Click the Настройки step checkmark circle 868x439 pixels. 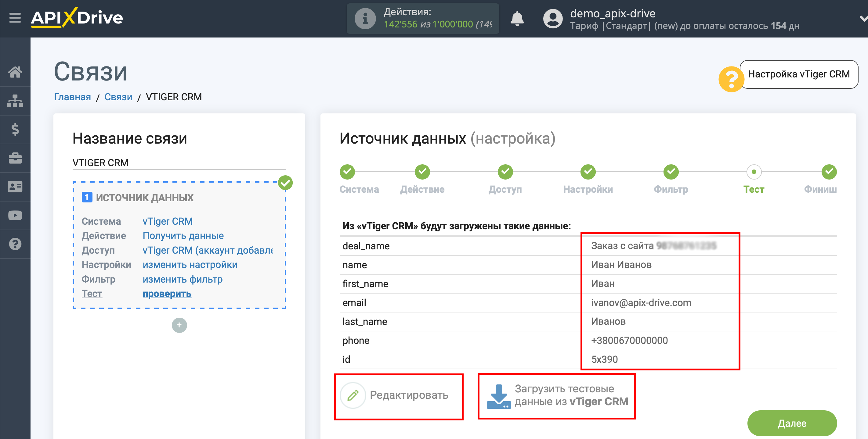(588, 172)
